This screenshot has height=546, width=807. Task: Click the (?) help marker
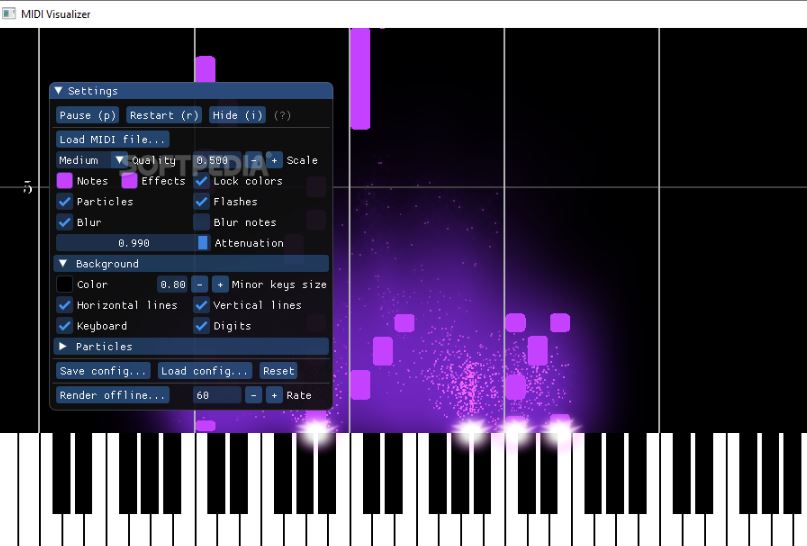tap(282, 115)
